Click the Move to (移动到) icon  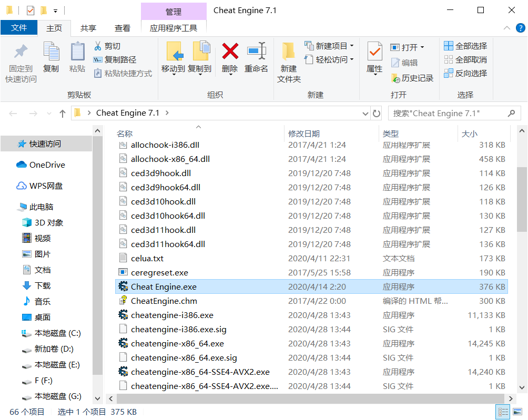(x=175, y=51)
